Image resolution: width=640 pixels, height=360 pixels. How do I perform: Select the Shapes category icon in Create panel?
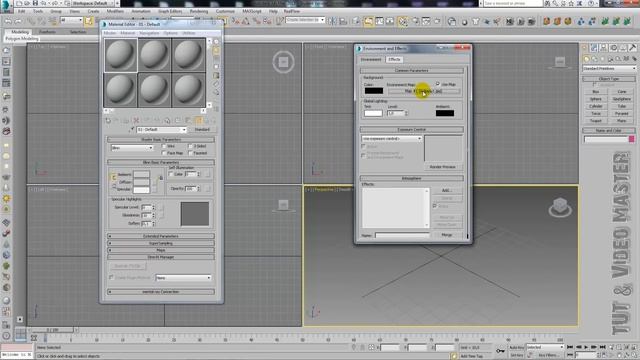pyautogui.click(x=595, y=59)
